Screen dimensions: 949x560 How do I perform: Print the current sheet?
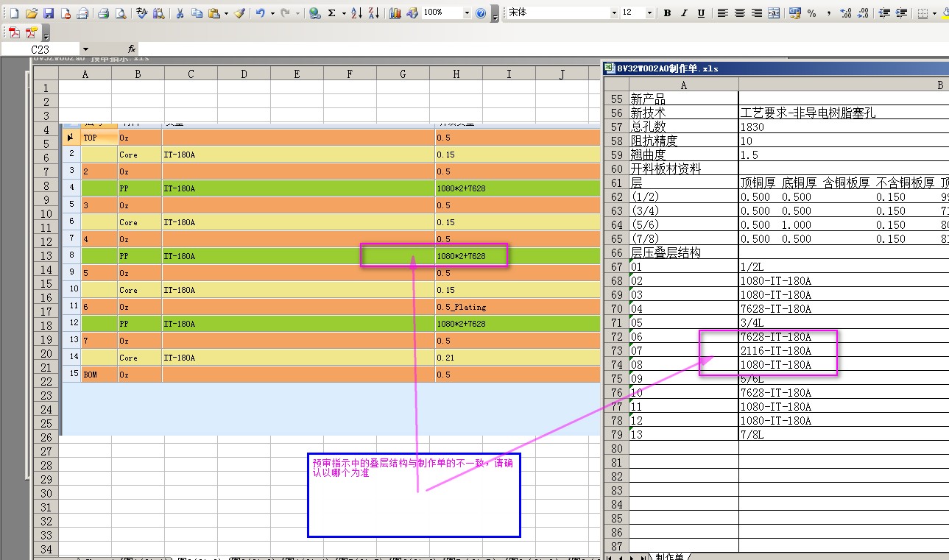[x=104, y=13]
